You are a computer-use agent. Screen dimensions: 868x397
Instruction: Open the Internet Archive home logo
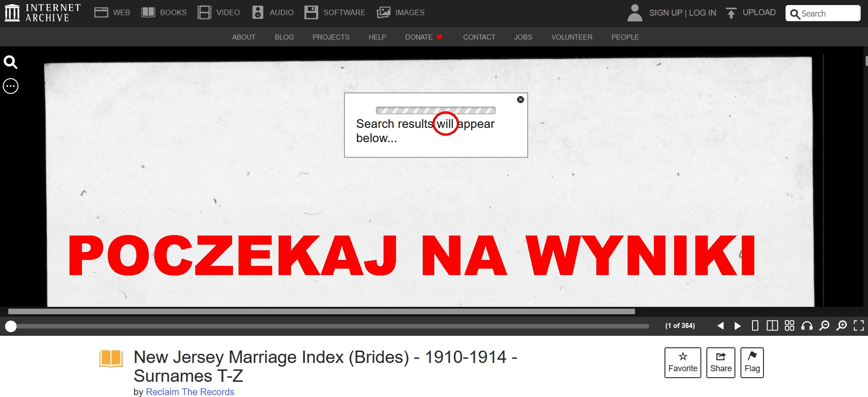tap(43, 13)
